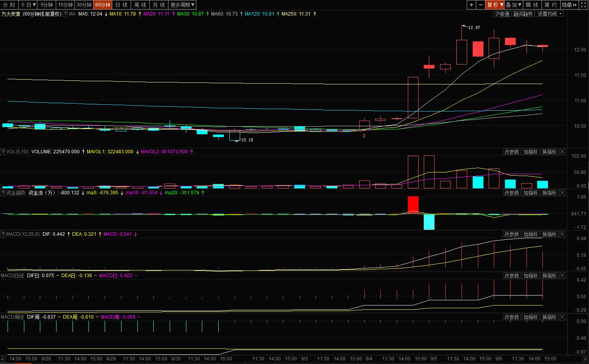Click 改参数 in the MACD日线 panel
The height and width of the screenshot is (364, 589).
(512, 276)
